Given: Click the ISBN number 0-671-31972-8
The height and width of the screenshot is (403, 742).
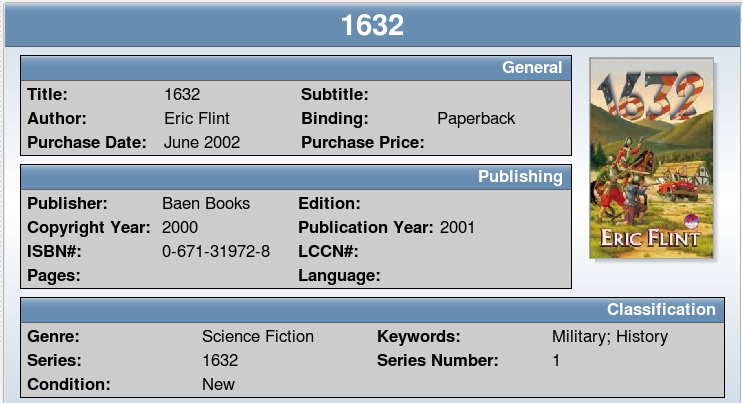Looking at the screenshot, I should (216, 252).
